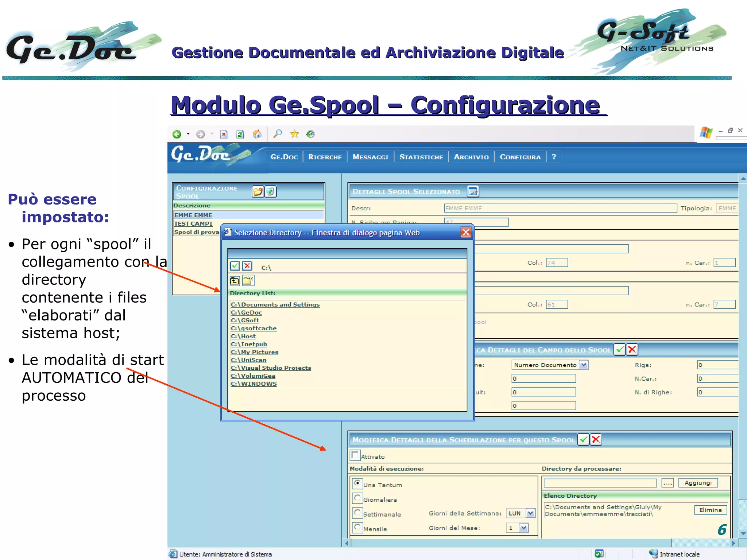Image resolution: width=747 pixels, height=560 pixels.
Task: Click the Elimina button
Action: point(710,510)
